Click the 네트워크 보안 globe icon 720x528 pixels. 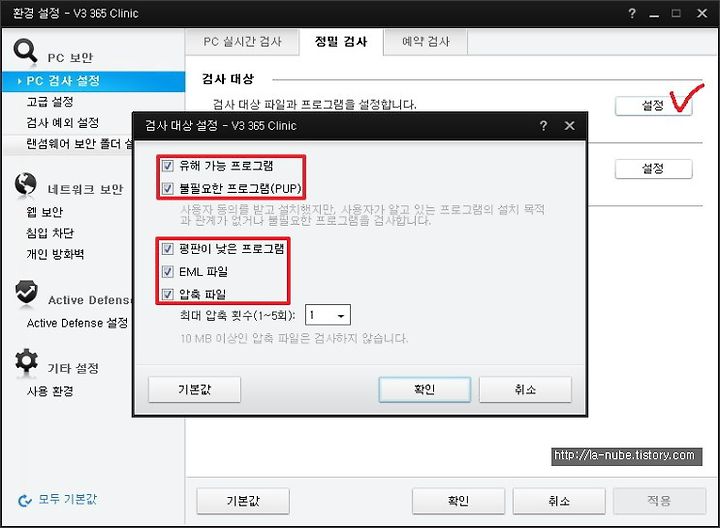click(26, 185)
